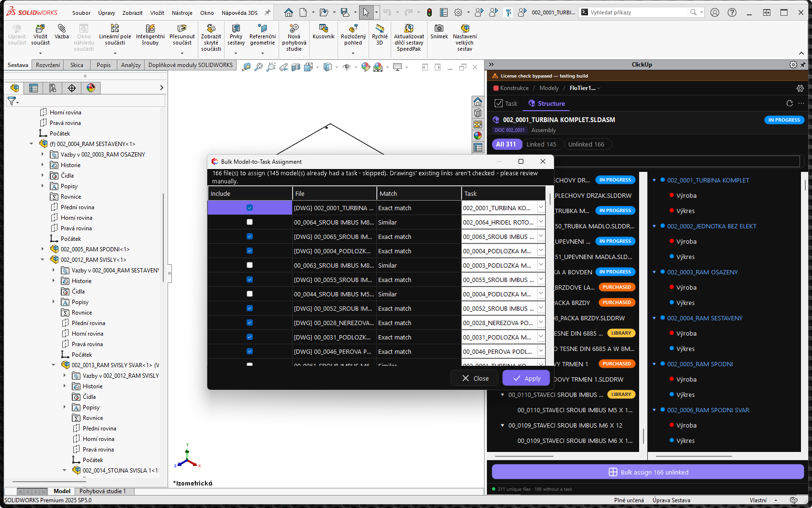Start a Nová pohybová studie
Screen dimensions: 812x508
click(x=294, y=38)
